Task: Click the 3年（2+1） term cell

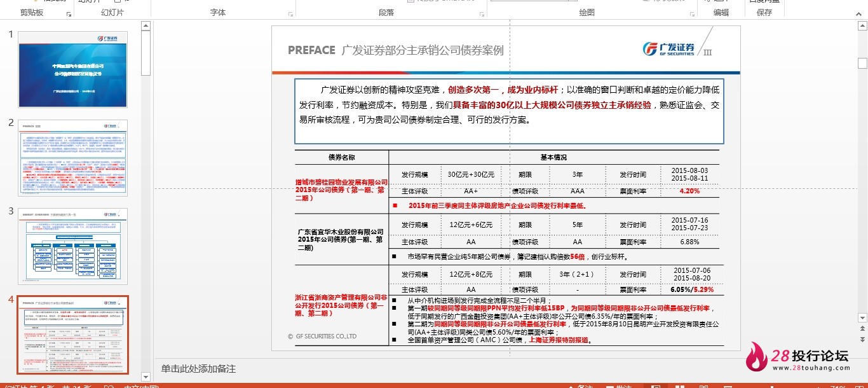Action: [577, 274]
